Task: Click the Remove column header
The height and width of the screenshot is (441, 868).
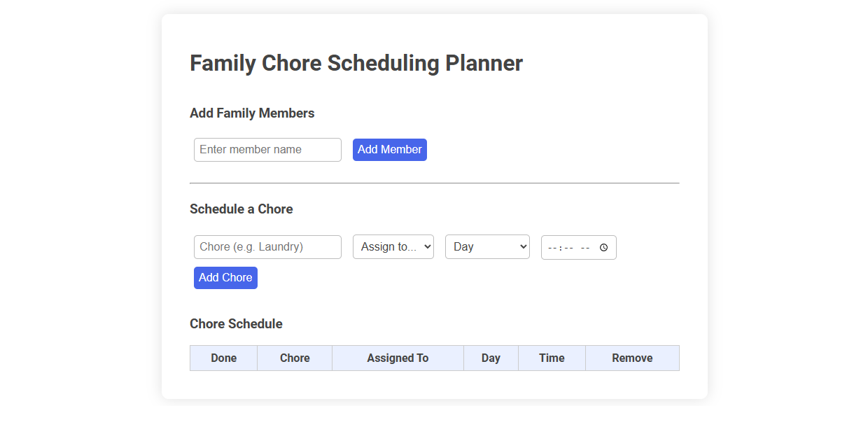Action: [x=632, y=358]
